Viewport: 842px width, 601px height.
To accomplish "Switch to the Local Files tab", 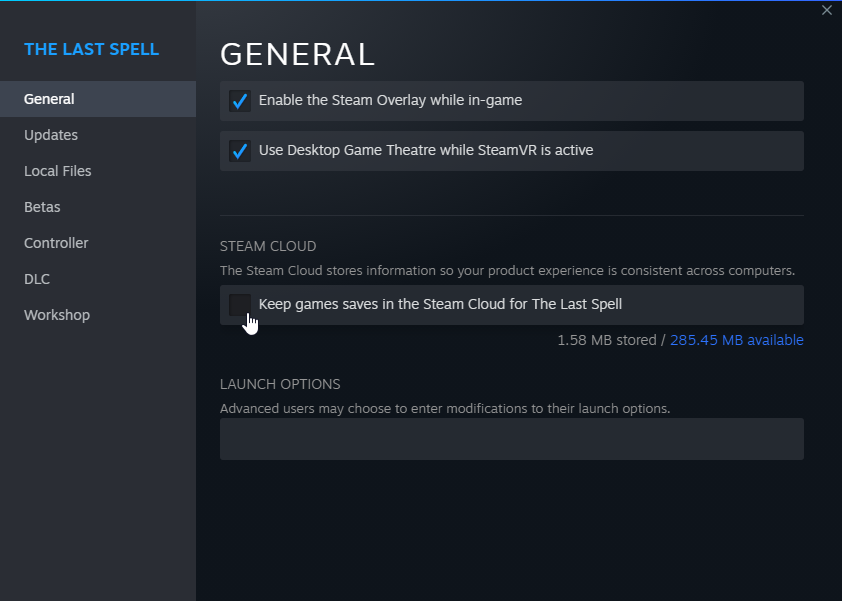I will (58, 171).
